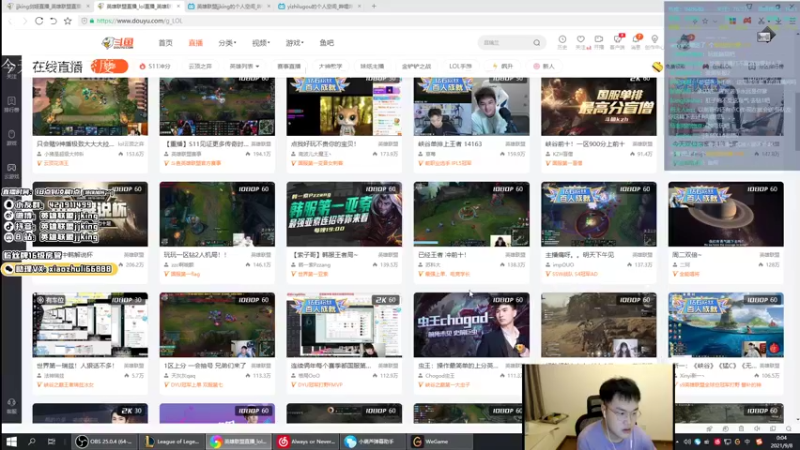
Task: Go to 首页 in the Douyu navigation
Action: click(165, 43)
